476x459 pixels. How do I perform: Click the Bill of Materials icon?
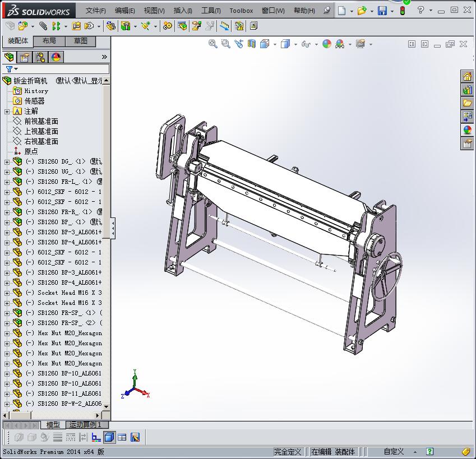click(182, 26)
